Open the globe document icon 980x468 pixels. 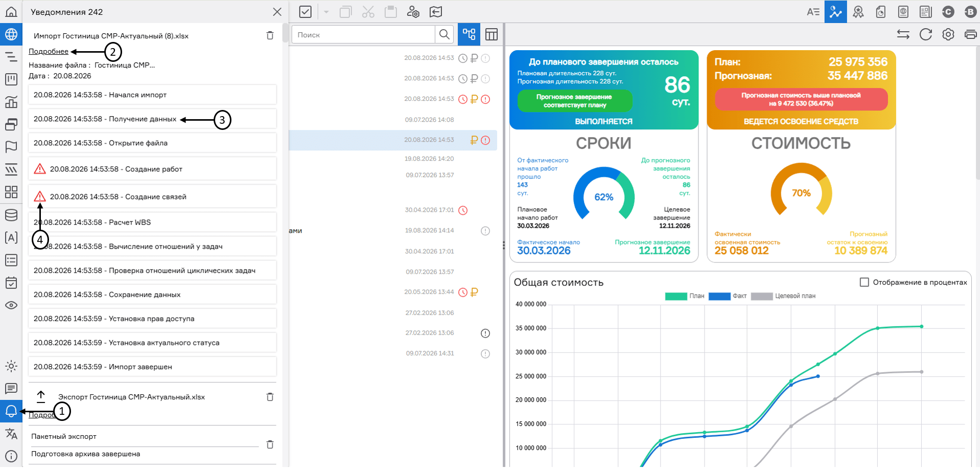tap(903, 12)
